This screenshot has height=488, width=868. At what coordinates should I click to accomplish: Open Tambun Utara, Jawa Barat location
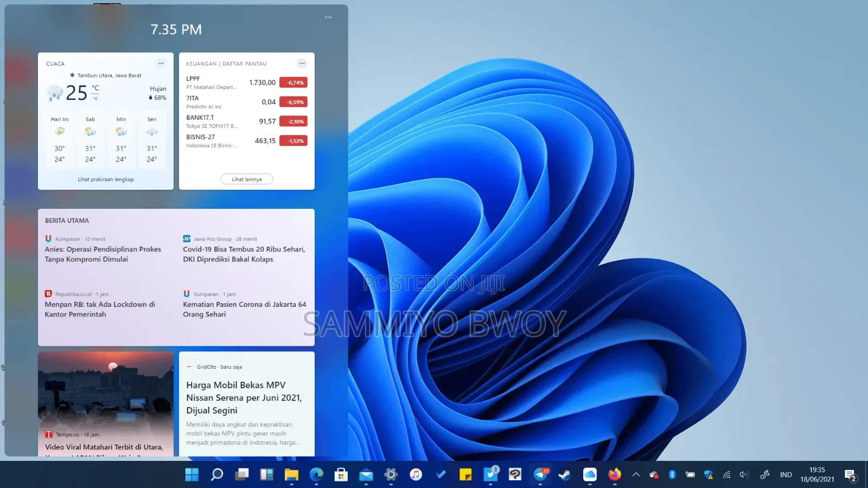click(106, 75)
